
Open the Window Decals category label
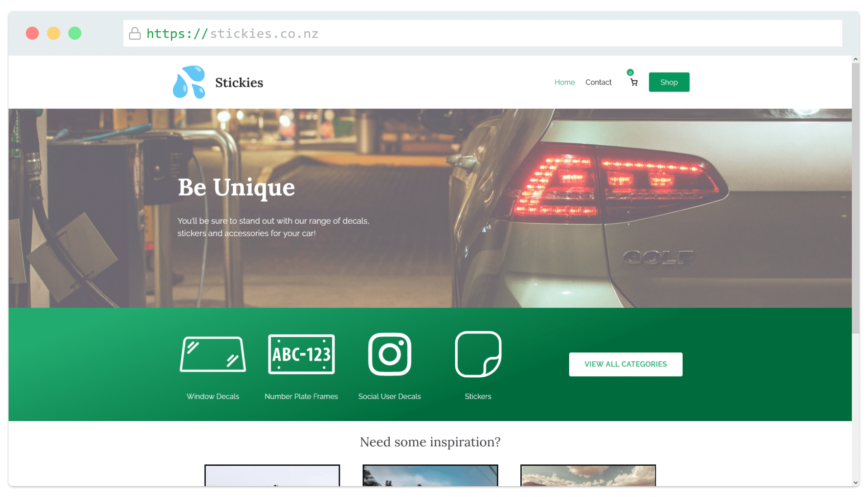coord(213,396)
